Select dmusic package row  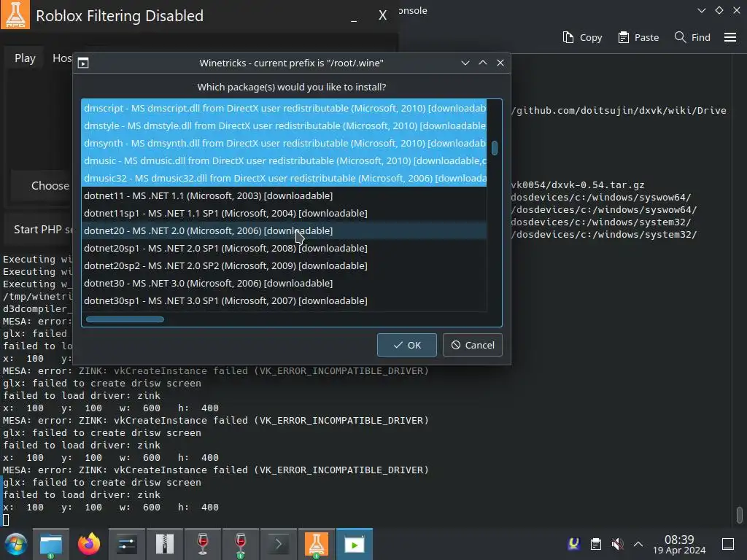pos(285,161)
